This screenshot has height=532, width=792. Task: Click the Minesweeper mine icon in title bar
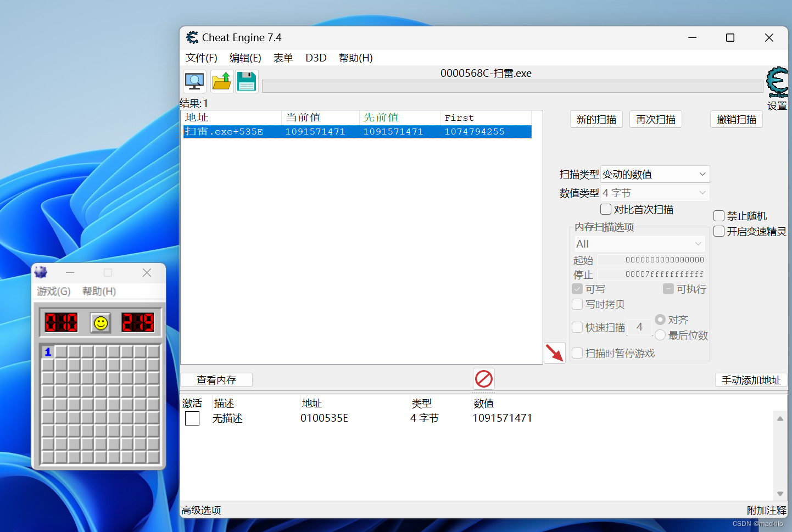click(41, 272)
